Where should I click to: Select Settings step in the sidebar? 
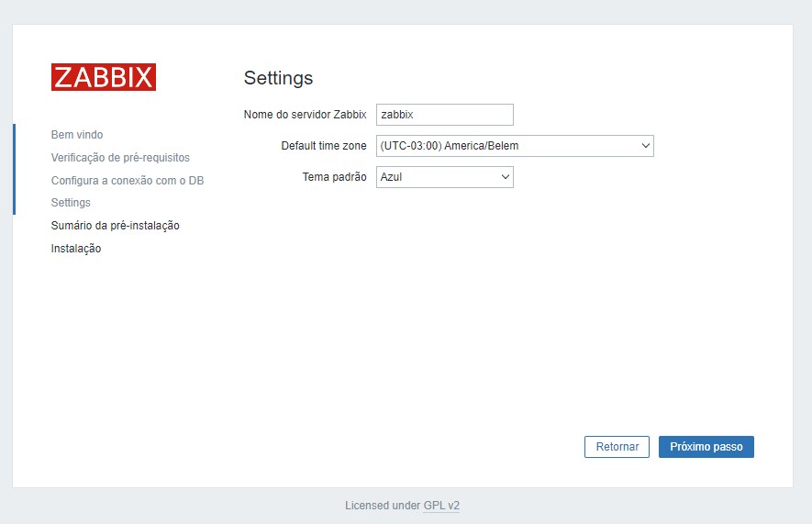click(71, 203)
